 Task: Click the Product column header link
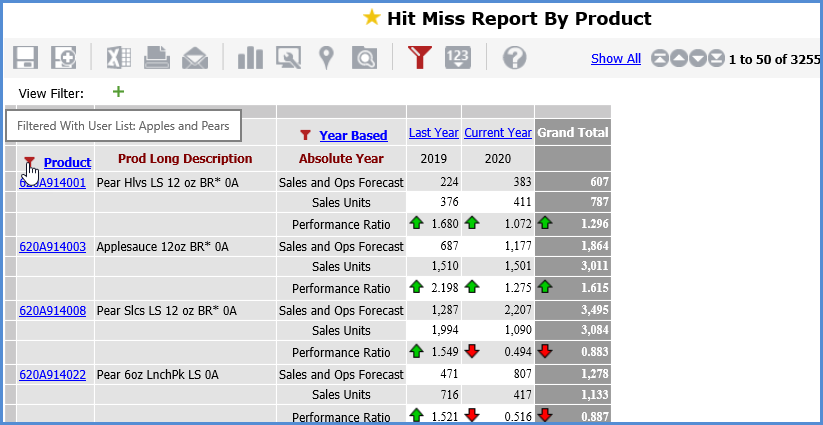point(67,162)
